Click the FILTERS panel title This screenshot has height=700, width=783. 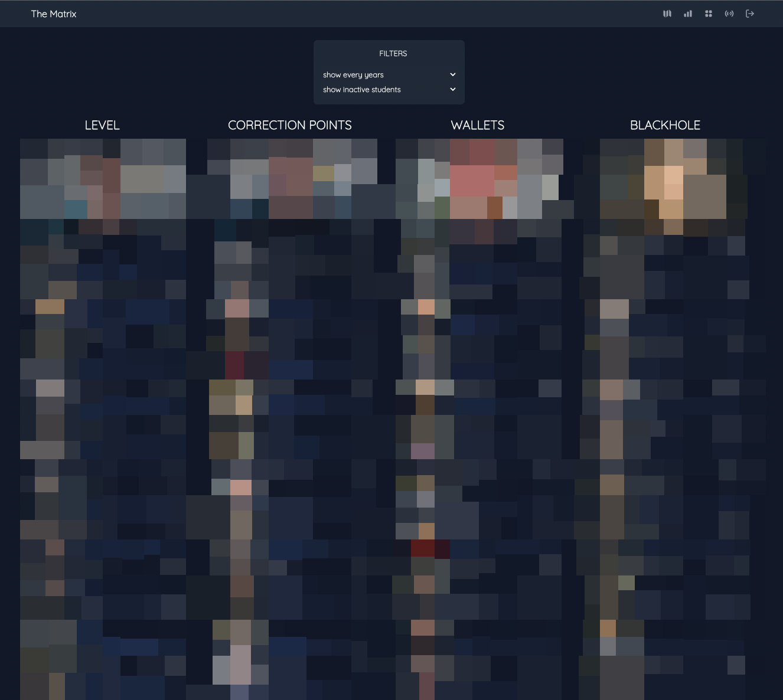tap(393, 54)
